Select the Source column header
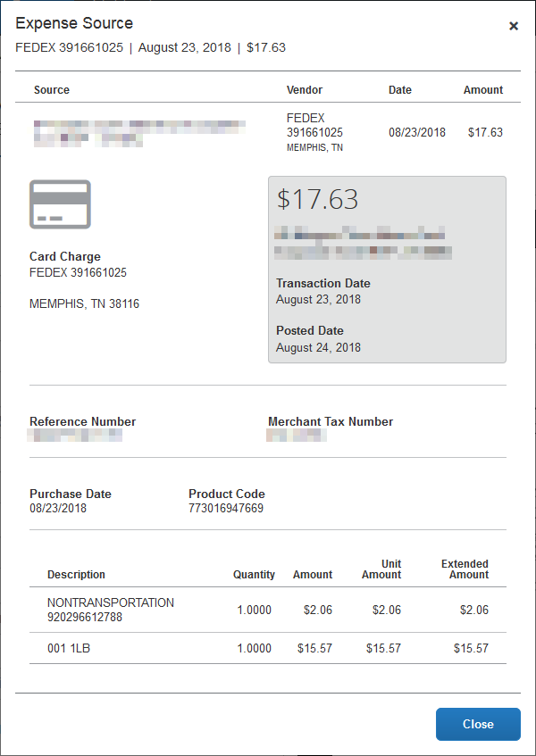The image size is (536, 756). click(52, 89)
